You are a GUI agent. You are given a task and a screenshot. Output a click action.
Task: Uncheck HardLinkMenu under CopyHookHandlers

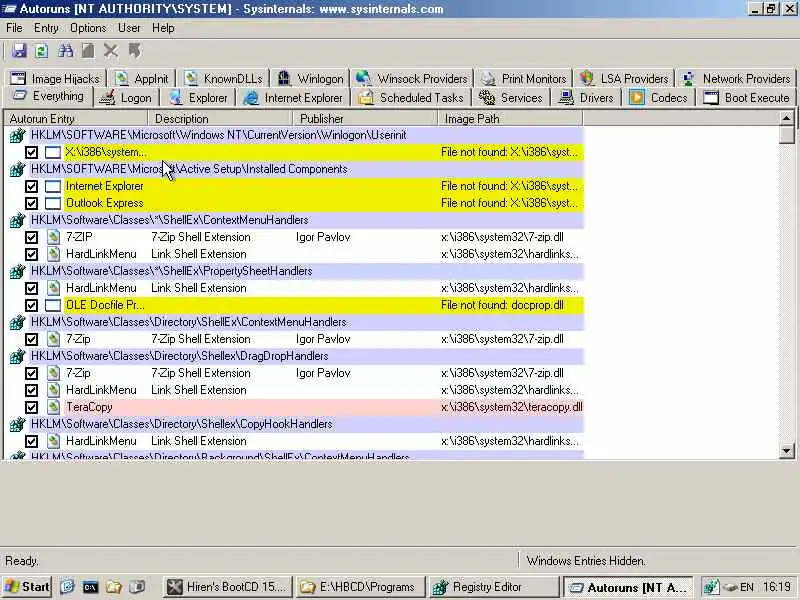click(32, 441)
